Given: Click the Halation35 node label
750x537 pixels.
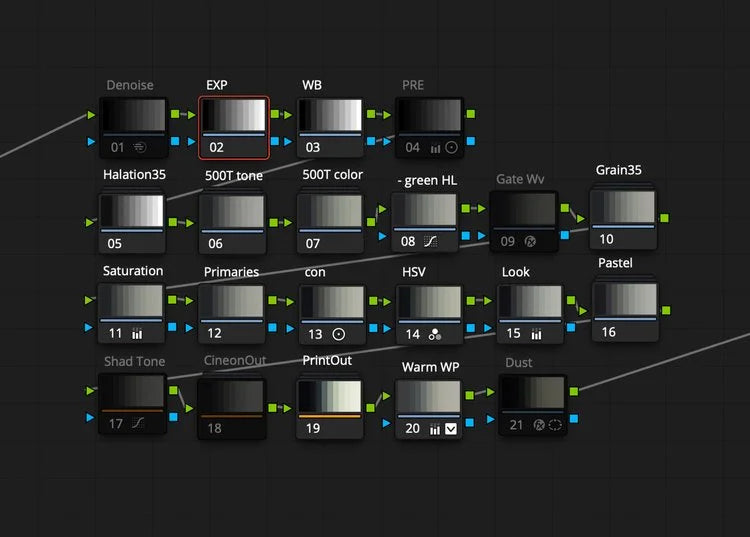Looking at the screenshot, I should pyautogui.click(x=134, y=175).
